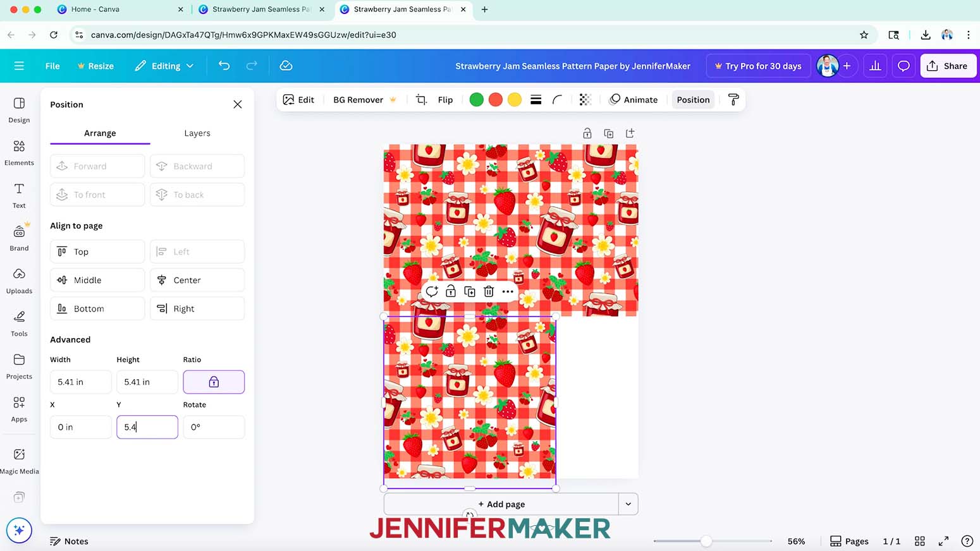Align element to Center of page
980x551 pixels.
coord(197,280)
